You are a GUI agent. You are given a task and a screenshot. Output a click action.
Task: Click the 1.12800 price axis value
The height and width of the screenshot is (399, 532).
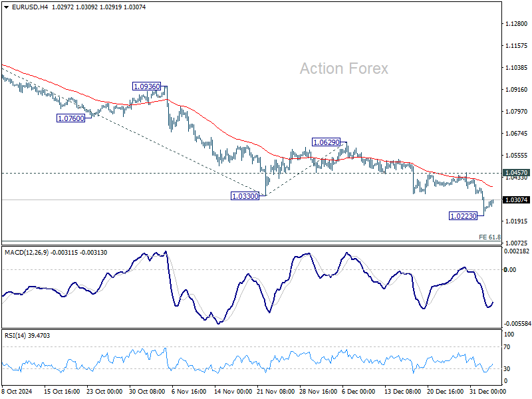(517, 24)
